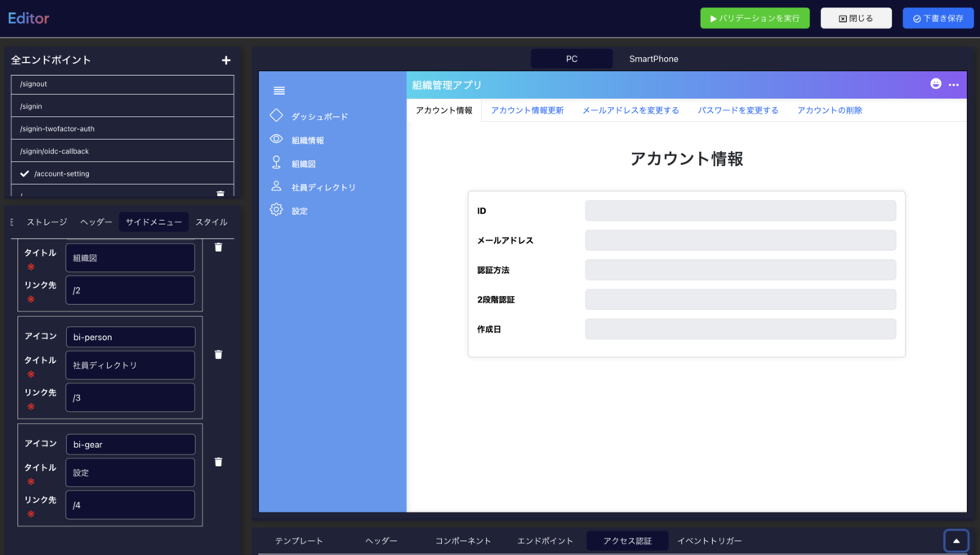Open the ヘッダー bottom tab
Viewport: 980px width, 555px height.
381,541
